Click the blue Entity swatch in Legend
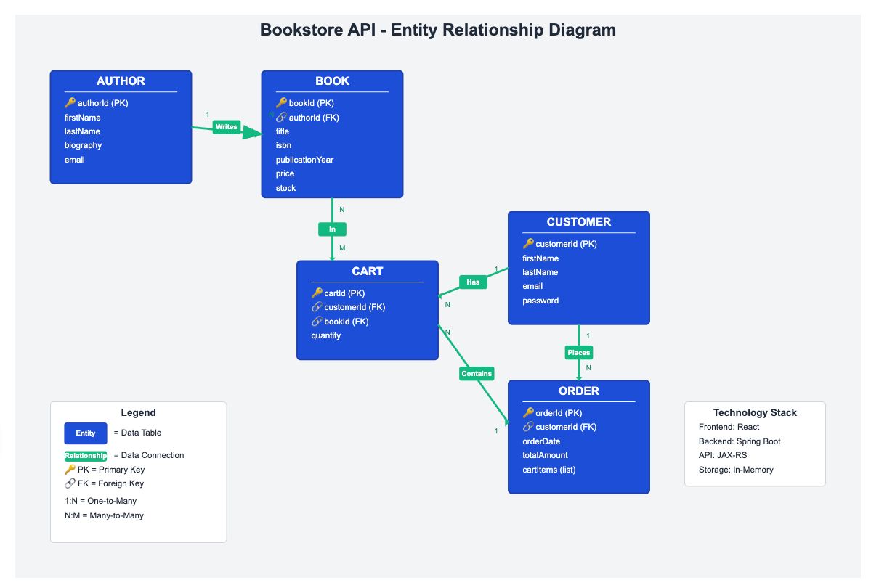 click(x=86, y=433)
